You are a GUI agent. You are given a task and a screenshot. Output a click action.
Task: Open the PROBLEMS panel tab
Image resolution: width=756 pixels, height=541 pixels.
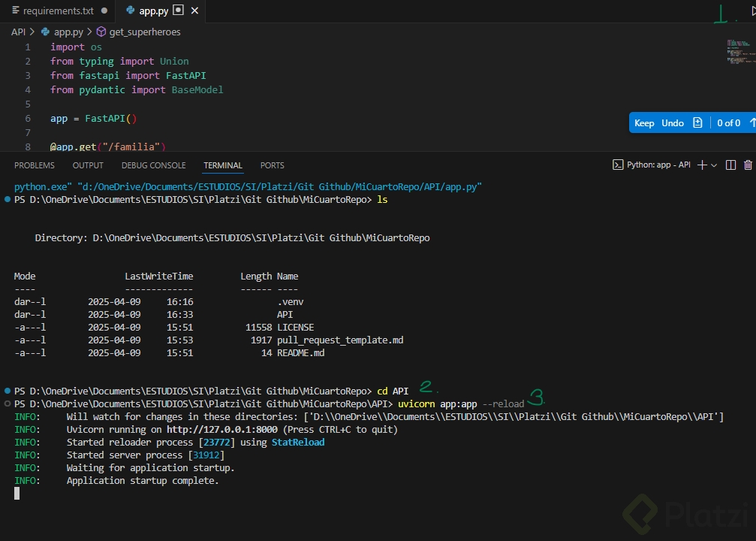[x=35, y=165]
